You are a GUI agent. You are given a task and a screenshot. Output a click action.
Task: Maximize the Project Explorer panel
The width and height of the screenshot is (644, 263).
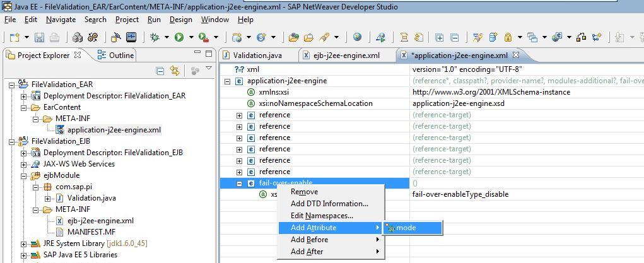pyautogui.click(x=209, y=54)
